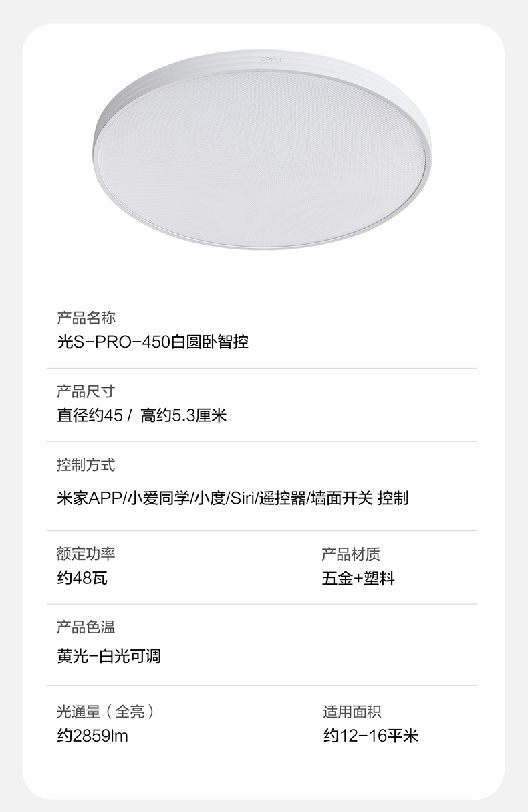Click the 控制方式 heading
Viewport: 528px width, 812px height.
[x=86, y=464]
